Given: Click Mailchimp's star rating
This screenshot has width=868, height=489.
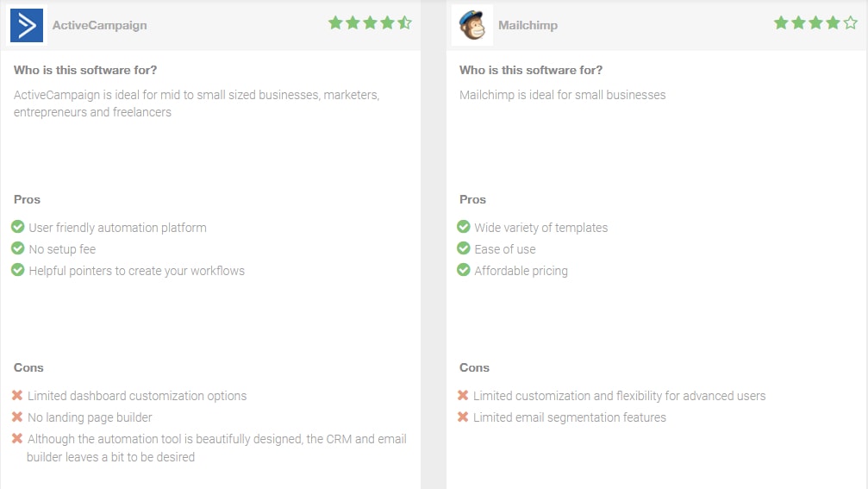Looking at the screenshot, I should (x=815, y=22).
